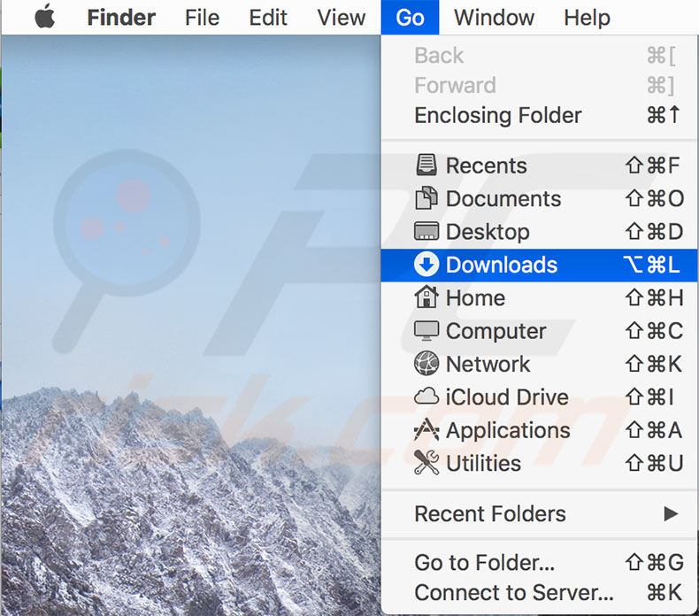Open the Apple menu
The height and width of the screenshot is (616, 699).
tap(45, 18)
